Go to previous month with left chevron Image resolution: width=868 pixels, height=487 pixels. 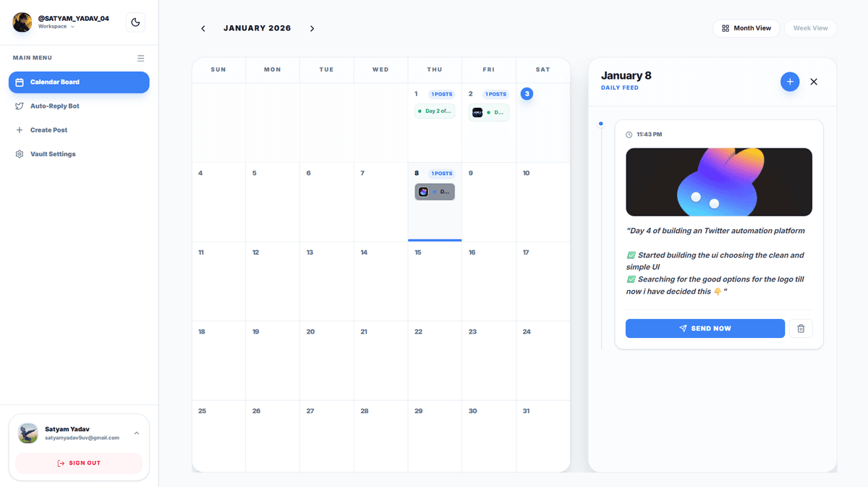pyautogui.click(x=203, y=29)
